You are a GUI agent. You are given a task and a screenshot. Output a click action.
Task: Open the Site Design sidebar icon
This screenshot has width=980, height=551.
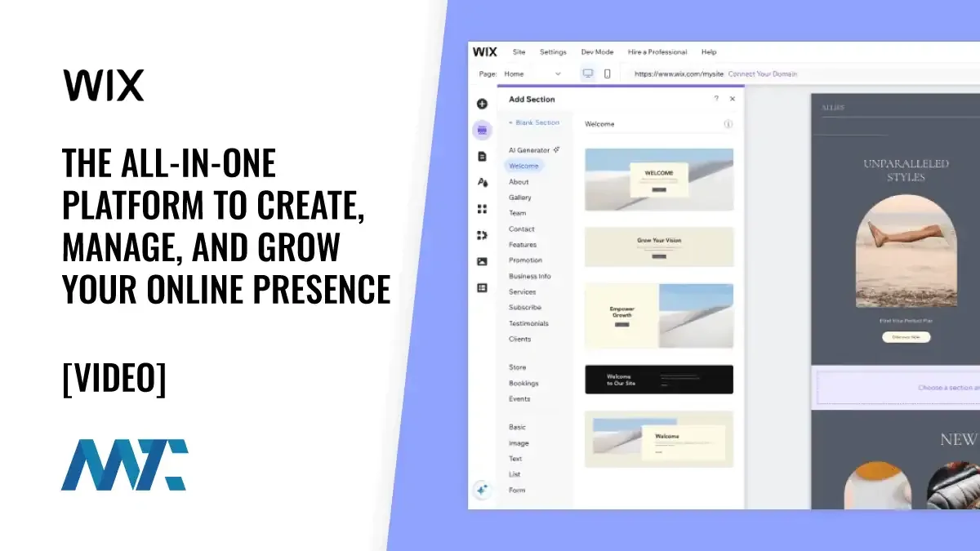[482, 182]
